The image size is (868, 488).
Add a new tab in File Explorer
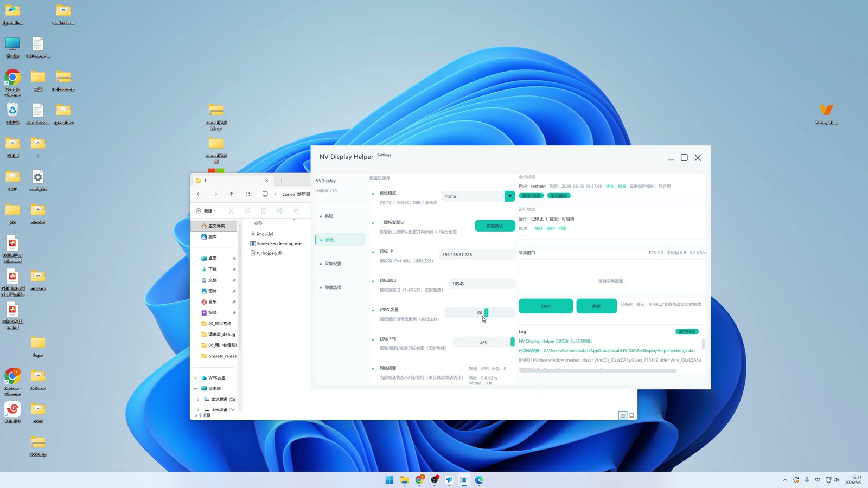click(282, 181)
